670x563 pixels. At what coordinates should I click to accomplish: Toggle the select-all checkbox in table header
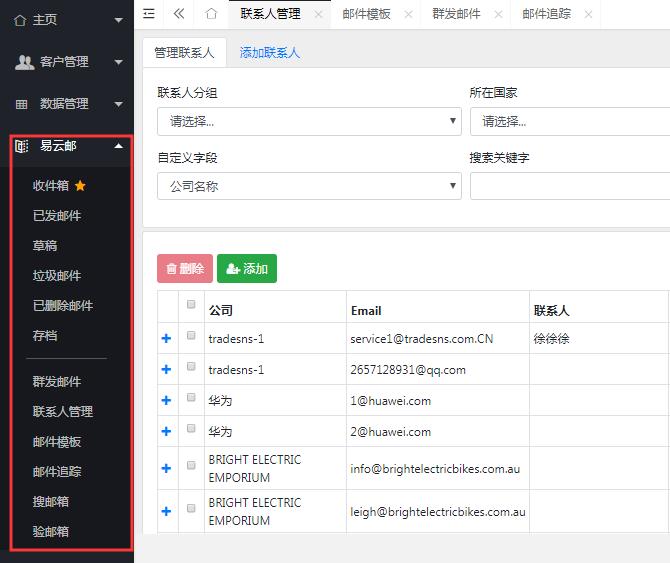191,304
